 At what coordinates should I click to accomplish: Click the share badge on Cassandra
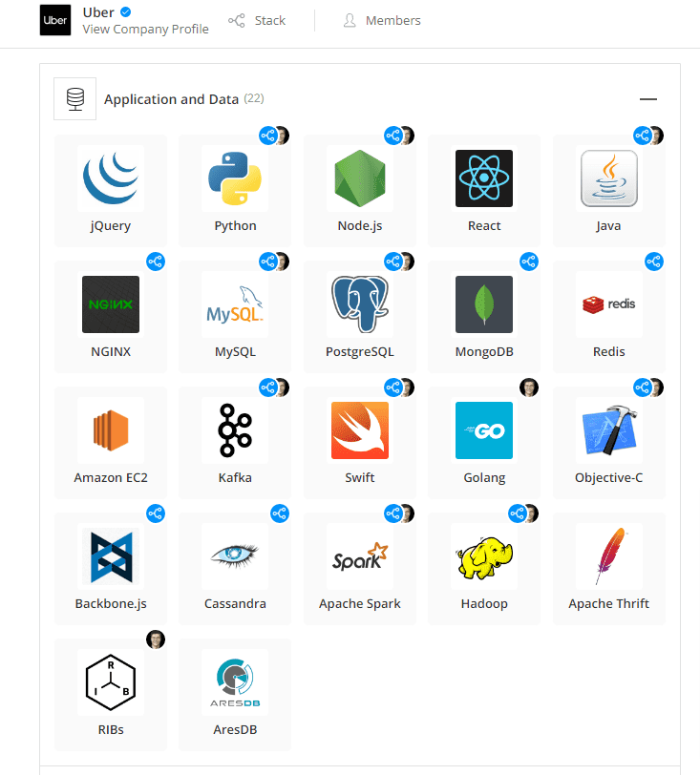[x=280, y=513]
